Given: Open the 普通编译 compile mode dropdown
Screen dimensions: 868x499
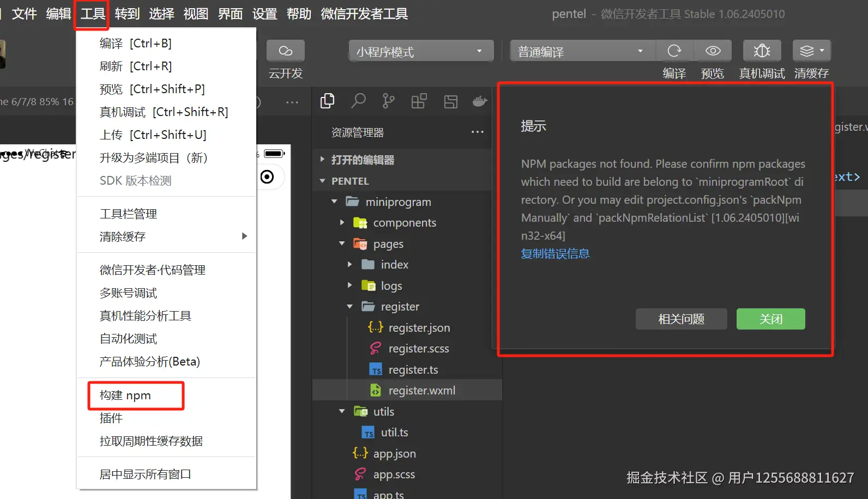Looking at the screenshot, I should (x=582, y=51).
